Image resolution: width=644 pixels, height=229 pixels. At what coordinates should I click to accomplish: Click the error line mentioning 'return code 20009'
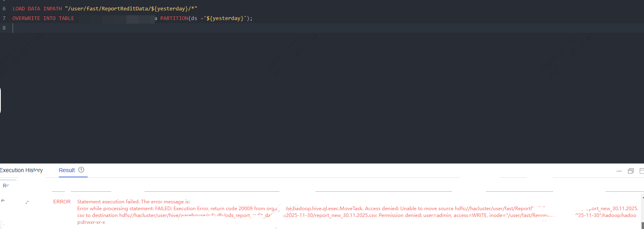(358, 209)
